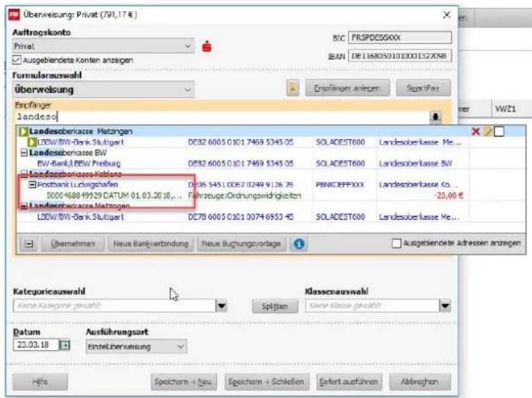The height and width of the screenshot is (398, 532).
Task: Toggle Ausgeblendete Konten anzeigen checkbox
Action: tap(16, 60)
